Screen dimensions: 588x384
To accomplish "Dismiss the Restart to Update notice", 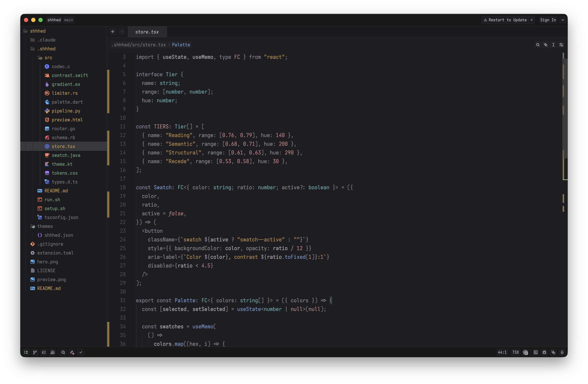I will pyautogui.click(x=531, y=20).
